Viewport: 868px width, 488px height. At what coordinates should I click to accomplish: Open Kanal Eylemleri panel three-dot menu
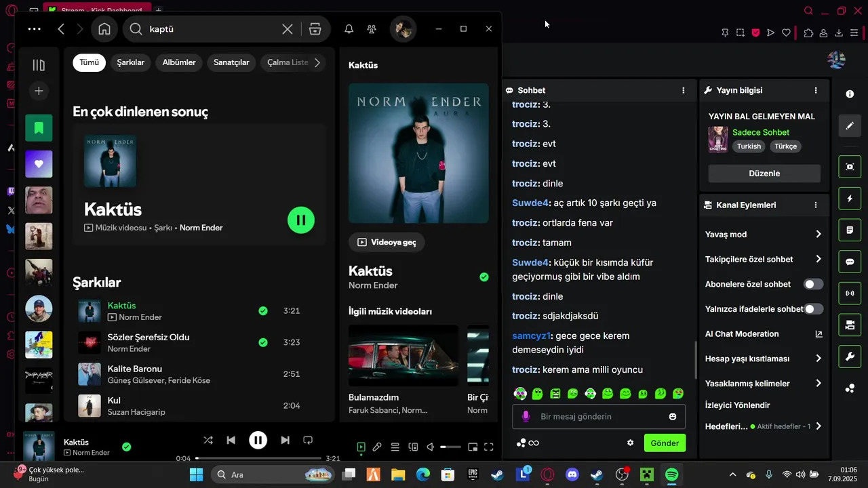pyautogui.click(x=816, y=205)
